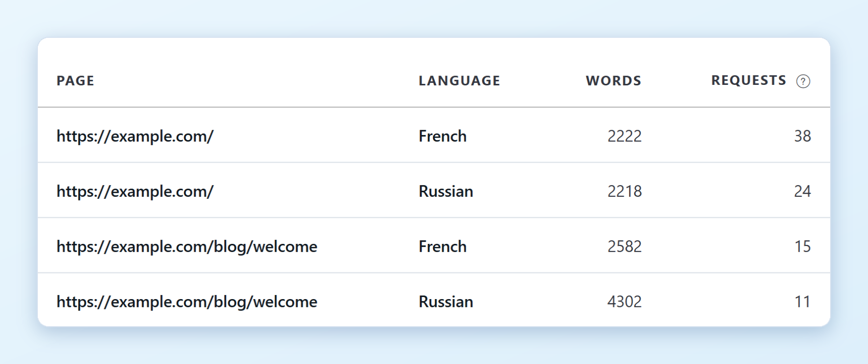
Task: Open blog/welcome link in French row
Action: (187, 246)
